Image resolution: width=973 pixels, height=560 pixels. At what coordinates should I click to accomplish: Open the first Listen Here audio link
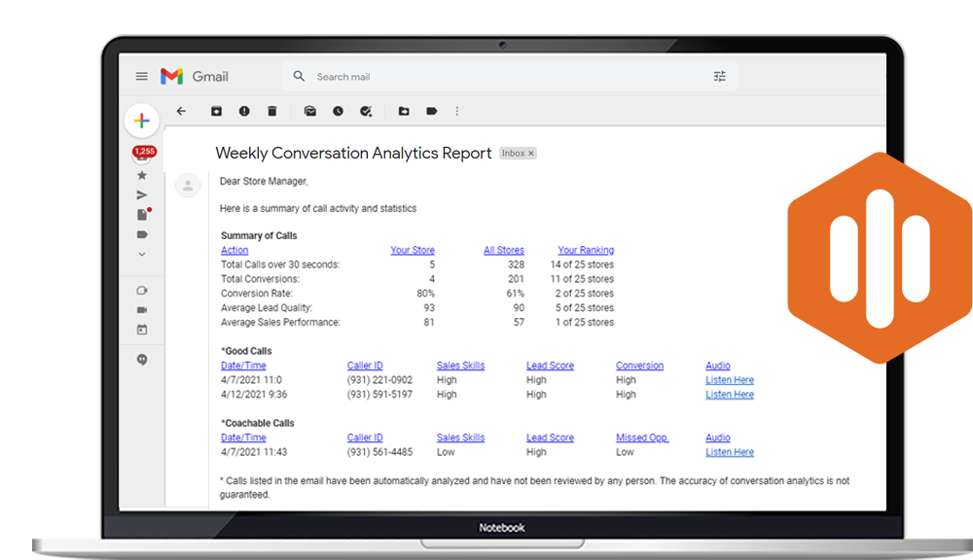(729, 379)
